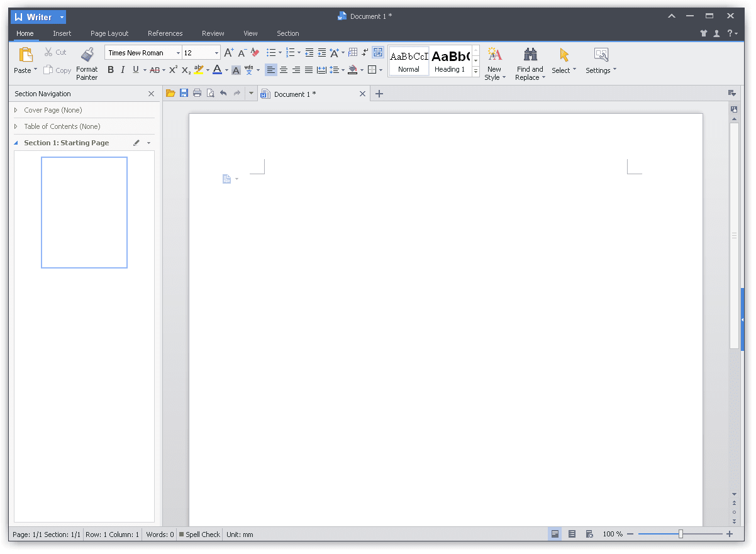Close the Section Navigation pane

[x=151, y=94]
